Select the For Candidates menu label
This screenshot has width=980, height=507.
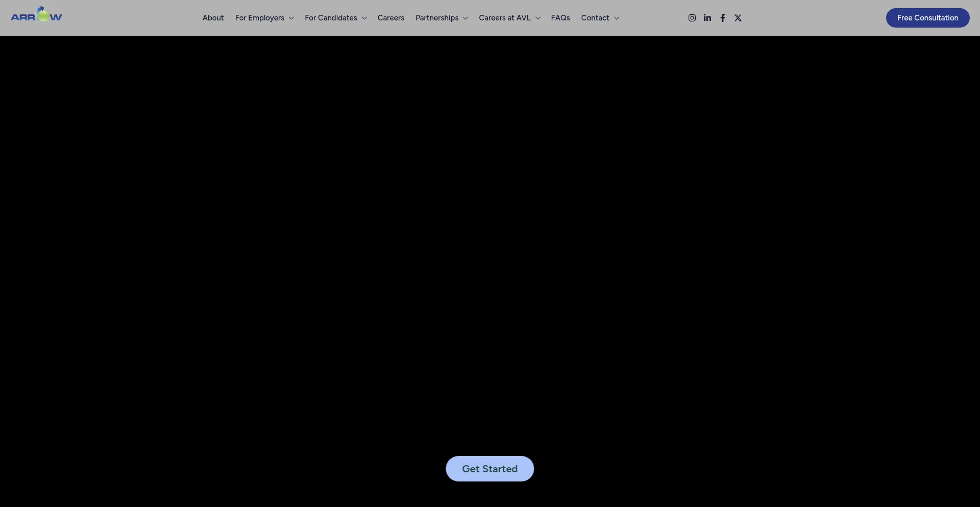click(331, 18)
